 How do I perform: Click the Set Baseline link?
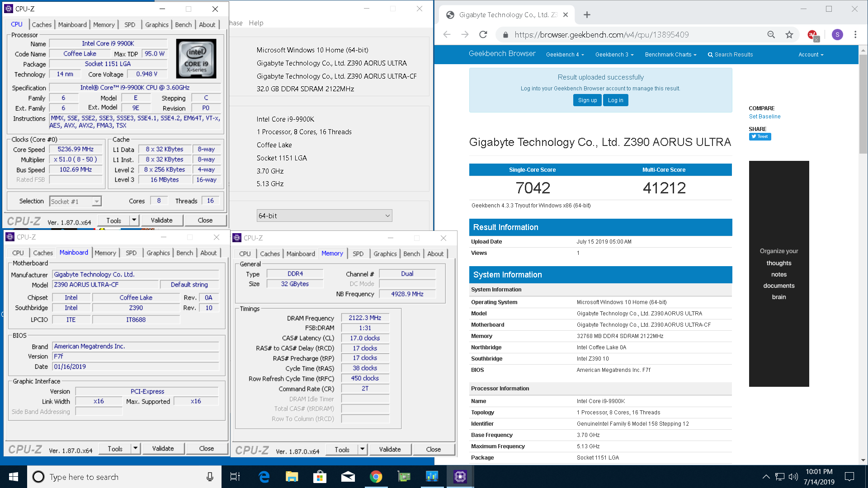tap(764, 117)
